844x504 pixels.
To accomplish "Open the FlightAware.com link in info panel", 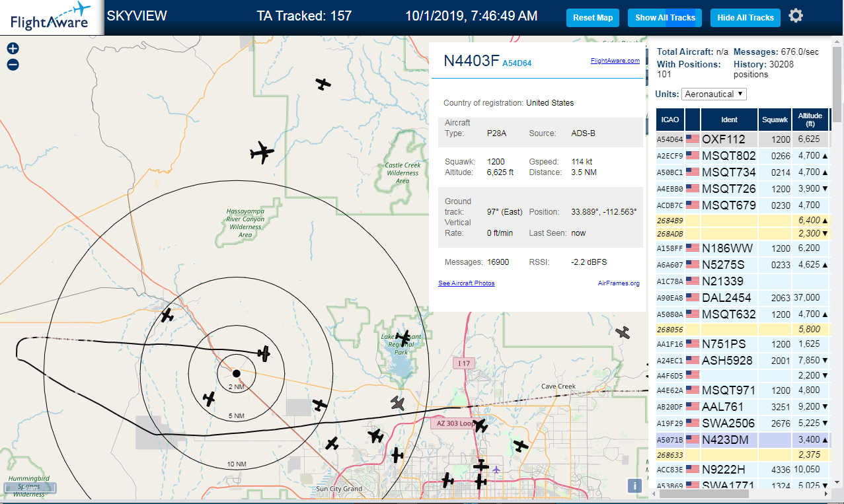I will 615,61.
